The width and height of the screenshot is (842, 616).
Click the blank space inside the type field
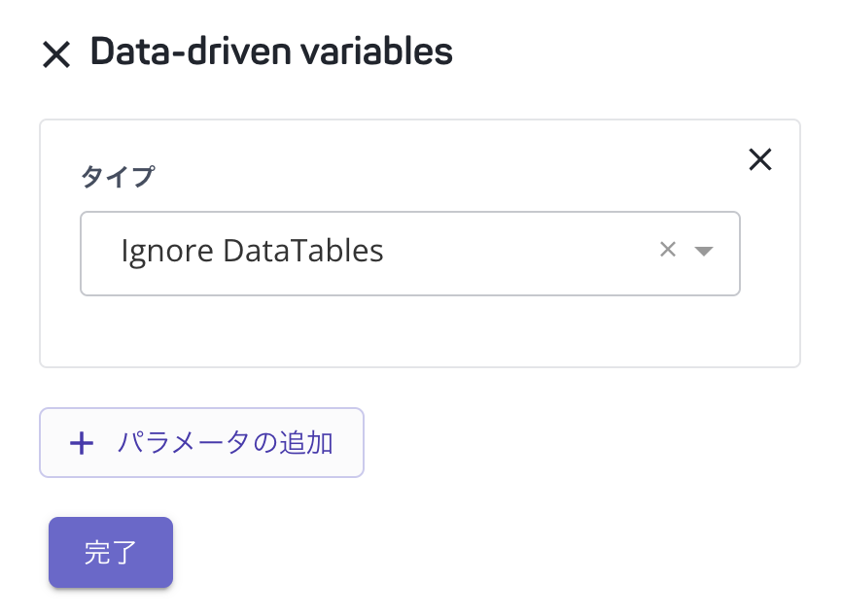[515, 254]
